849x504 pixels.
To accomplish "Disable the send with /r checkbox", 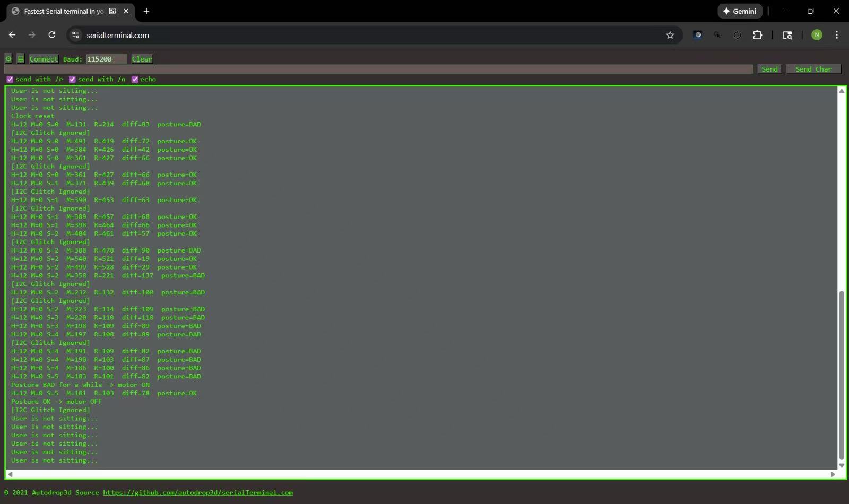I will click(x=10, y=79).
